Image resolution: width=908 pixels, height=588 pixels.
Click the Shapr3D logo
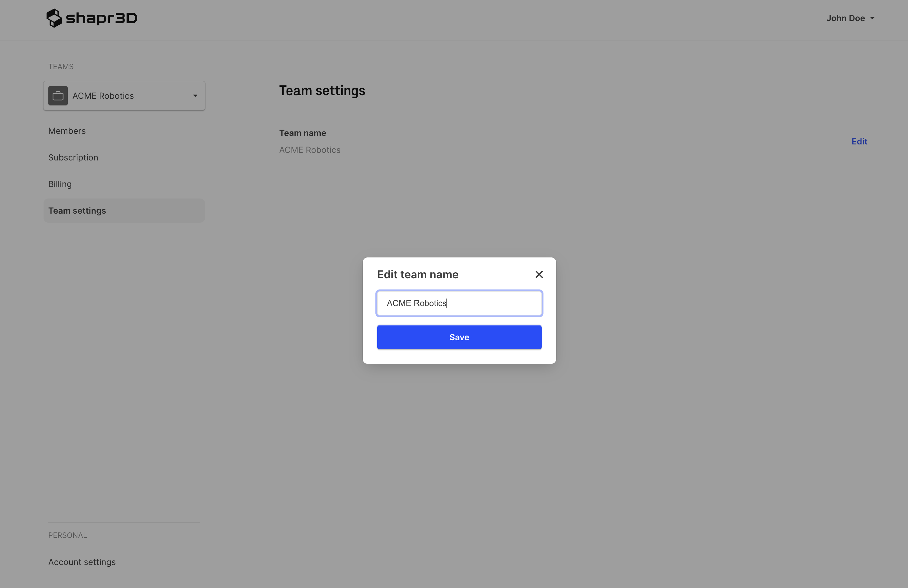92,18
